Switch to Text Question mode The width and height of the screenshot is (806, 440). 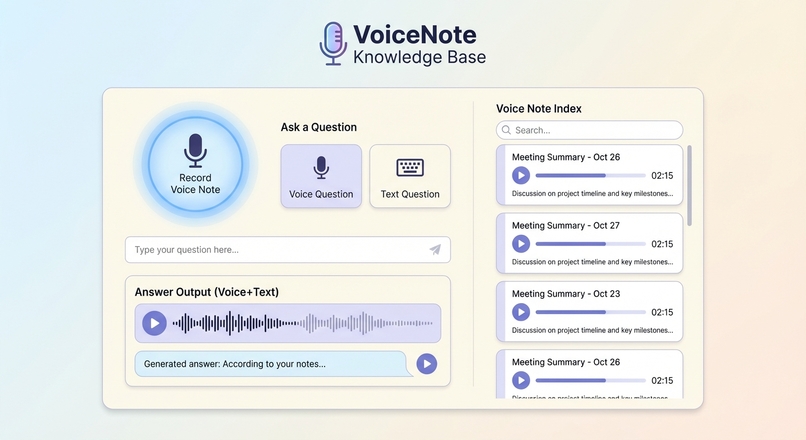410,176
